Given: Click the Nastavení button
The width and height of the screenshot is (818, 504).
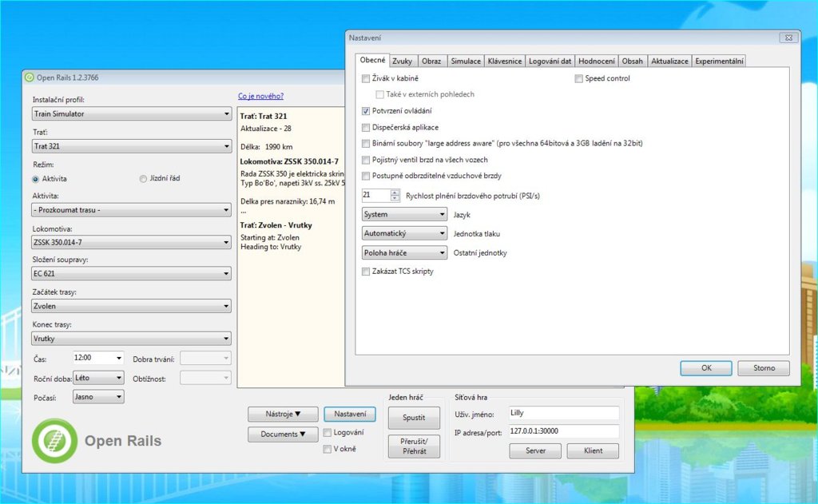Looking at the screenshot, I should tap(350, 414).
